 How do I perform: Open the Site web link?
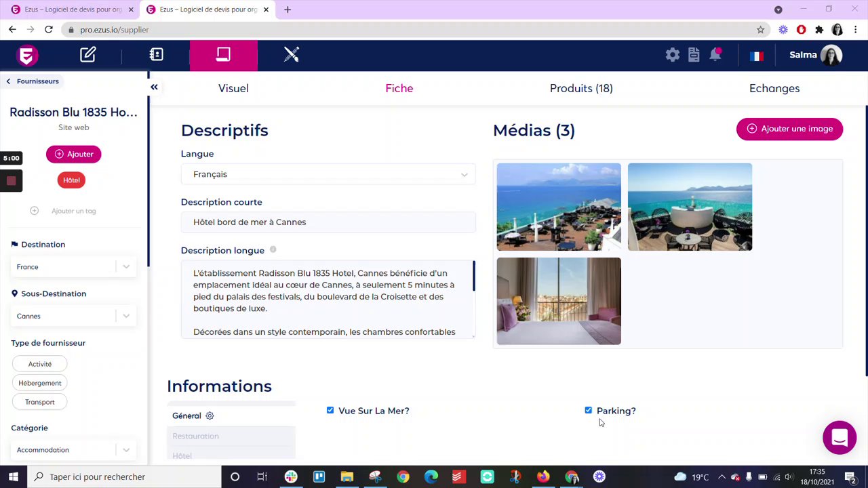73,127
